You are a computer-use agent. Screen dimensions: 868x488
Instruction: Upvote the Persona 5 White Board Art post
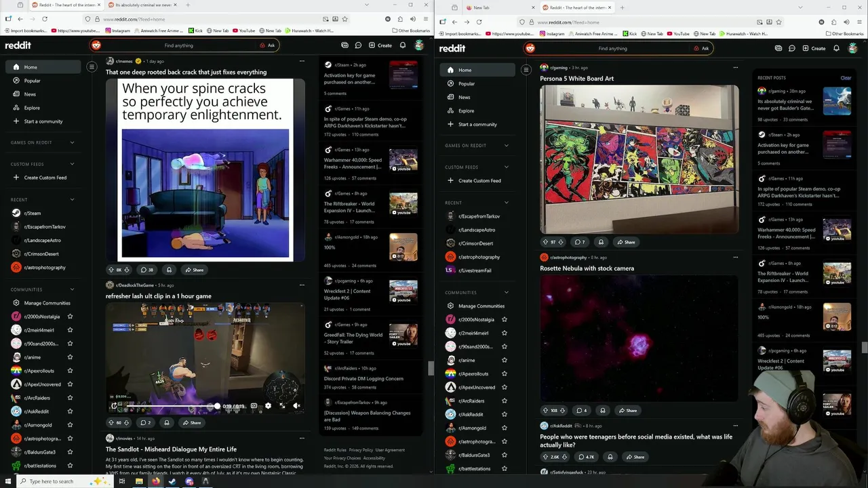[545, 242]
